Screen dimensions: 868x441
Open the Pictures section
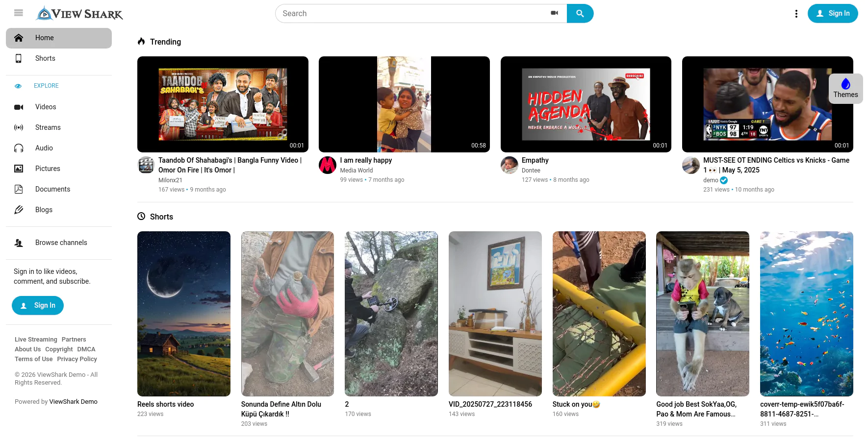[x=48, y=169]
